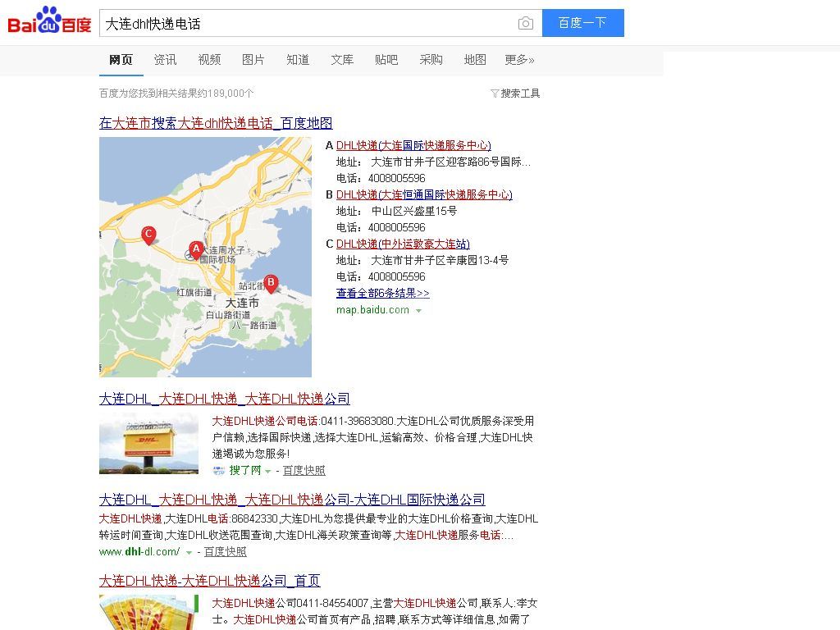Click phone number under listing A

point(396,178)
